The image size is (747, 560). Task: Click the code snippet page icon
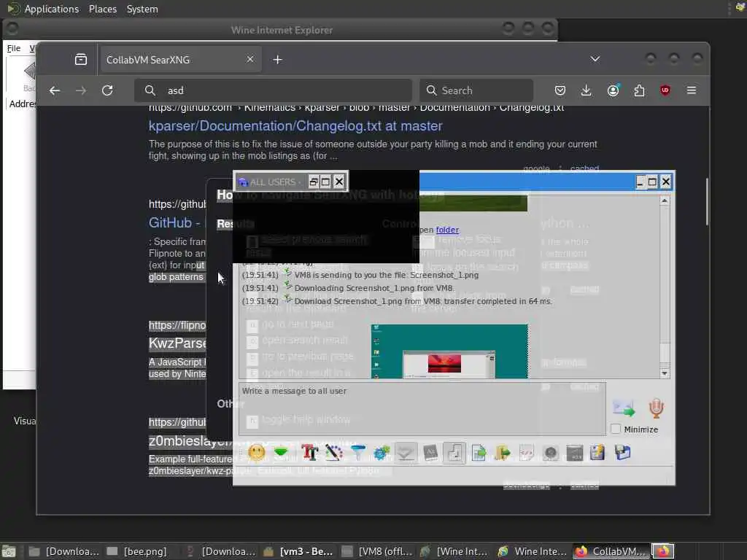click(x=527, y=452)
